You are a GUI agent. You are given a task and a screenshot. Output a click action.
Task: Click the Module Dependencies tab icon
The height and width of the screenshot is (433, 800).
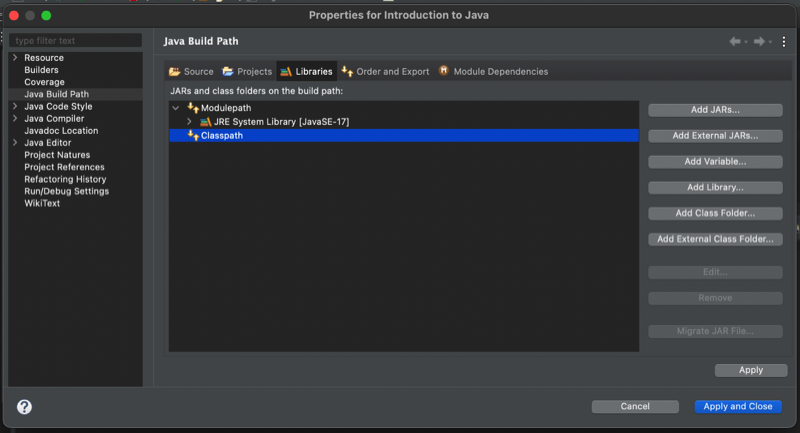[x=443, y=71]
